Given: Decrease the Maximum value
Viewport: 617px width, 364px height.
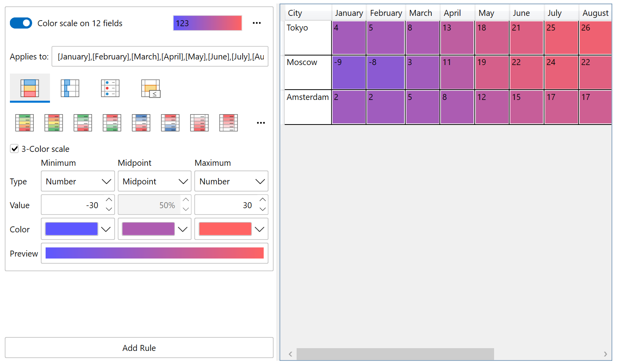Looking at the screenshot, I should 263,209.
